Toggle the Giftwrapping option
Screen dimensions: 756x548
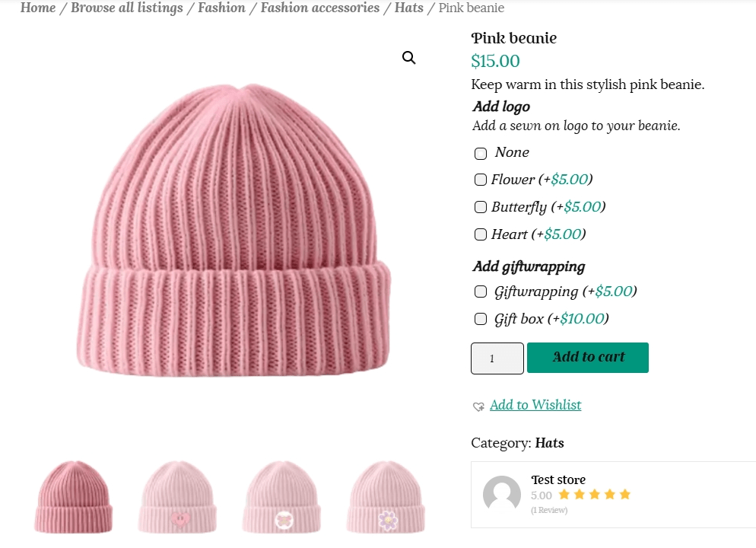[x=481, y=292]
